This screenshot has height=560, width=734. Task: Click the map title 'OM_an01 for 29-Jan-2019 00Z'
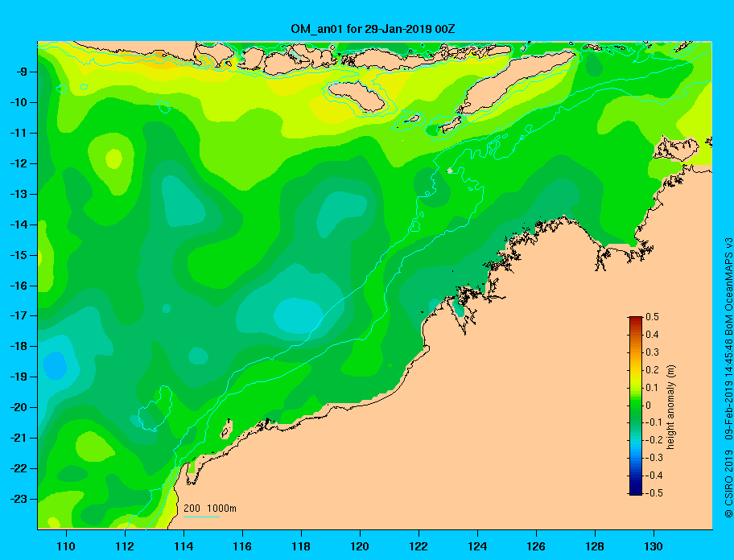click(373, 29)
